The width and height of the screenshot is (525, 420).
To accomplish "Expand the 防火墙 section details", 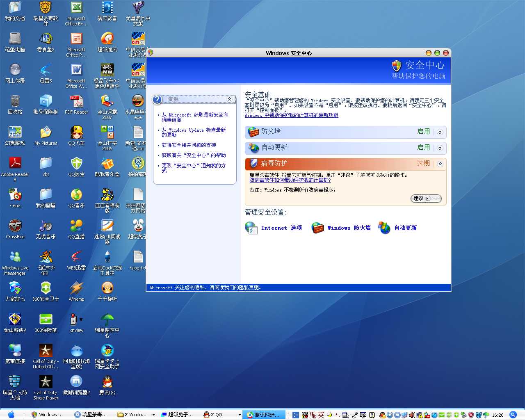I will pyautogui.click(x=440, y=132).
